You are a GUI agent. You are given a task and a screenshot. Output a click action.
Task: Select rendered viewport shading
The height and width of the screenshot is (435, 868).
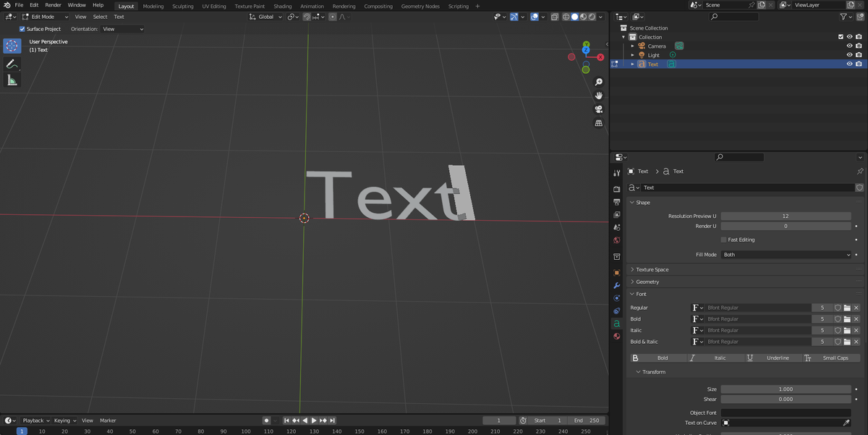pos(592,17)
